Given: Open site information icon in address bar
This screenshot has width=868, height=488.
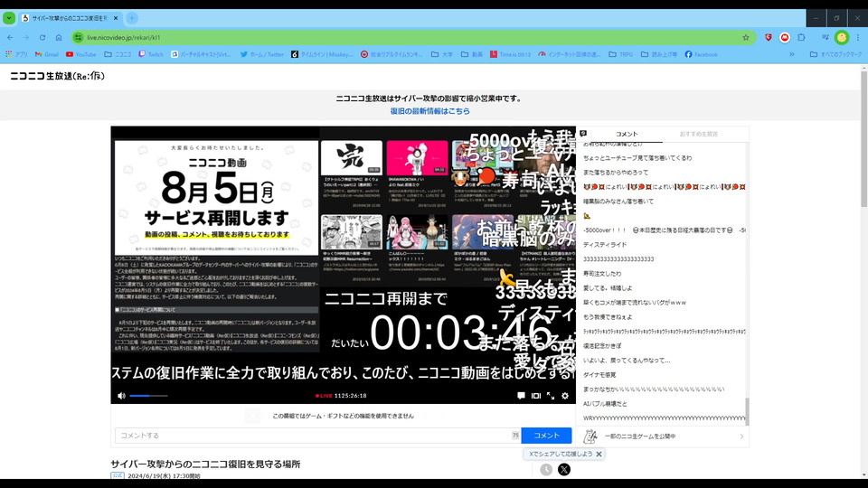Looking at the screenshot, I should coord(78,38).
